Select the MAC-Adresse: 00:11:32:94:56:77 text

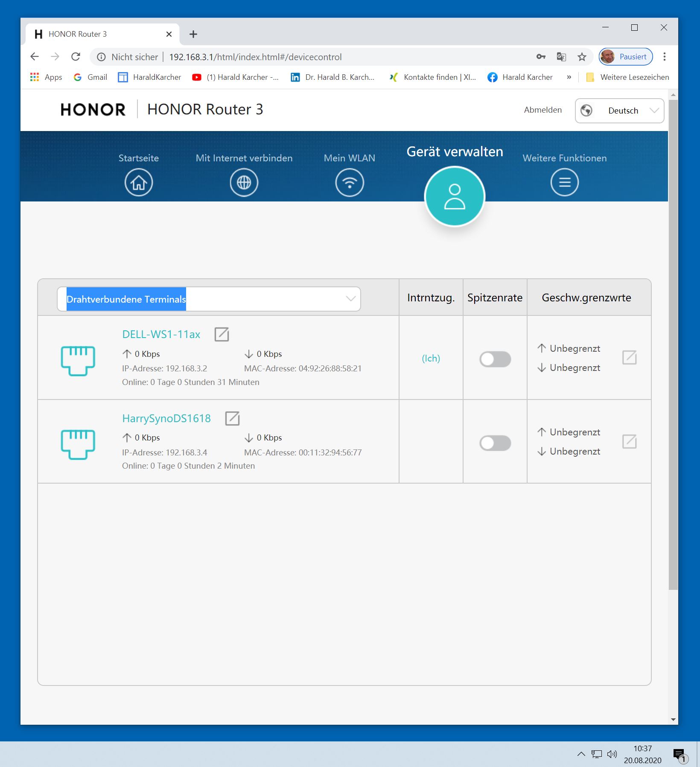pos(303,452)
